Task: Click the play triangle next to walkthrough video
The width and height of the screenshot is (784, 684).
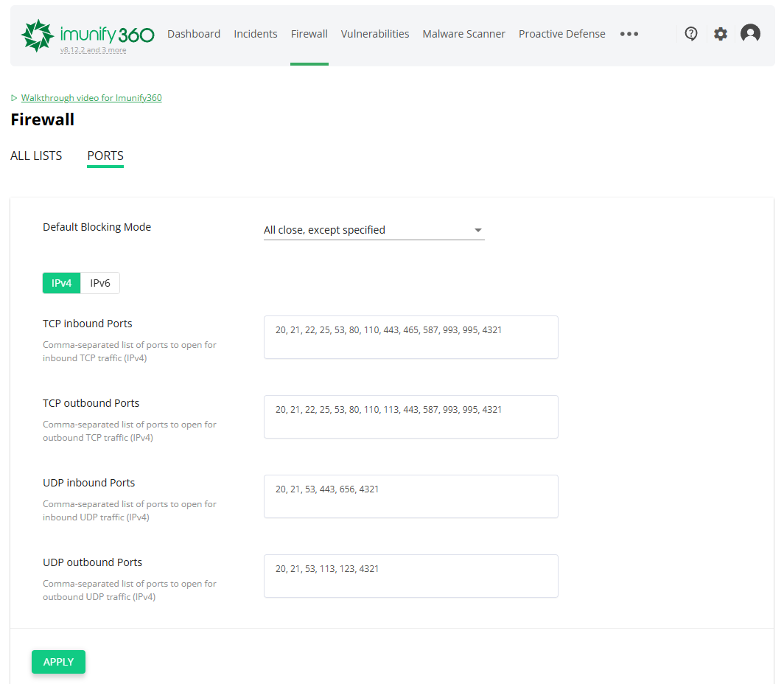Action: click(x=14, y=98)
